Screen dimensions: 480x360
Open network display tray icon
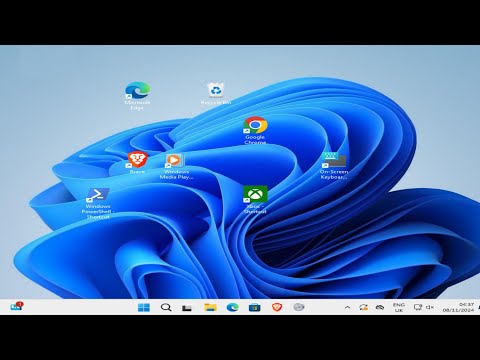418,307
